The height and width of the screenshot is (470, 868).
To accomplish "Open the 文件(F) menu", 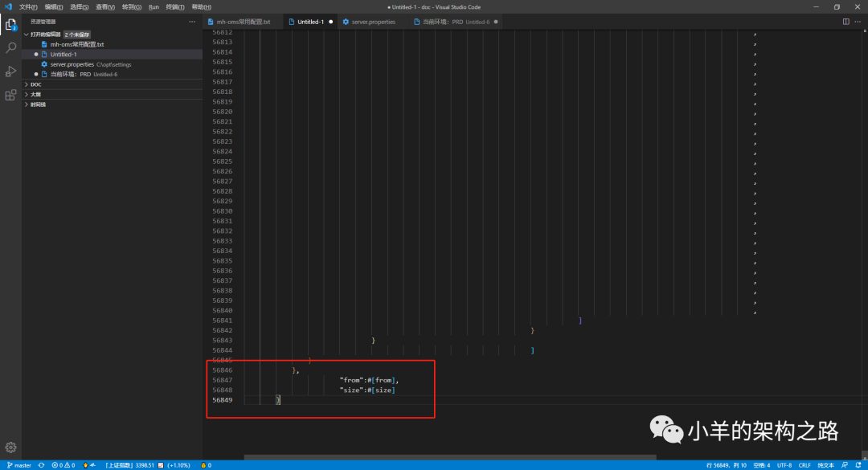I will pyautogui.click(x=28, y=7).
